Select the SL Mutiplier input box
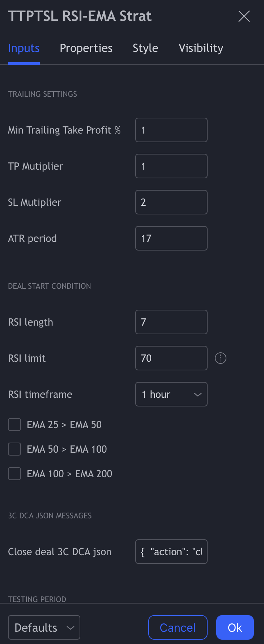The height and width of the screenshot is (644, 264). coord(171,202)
